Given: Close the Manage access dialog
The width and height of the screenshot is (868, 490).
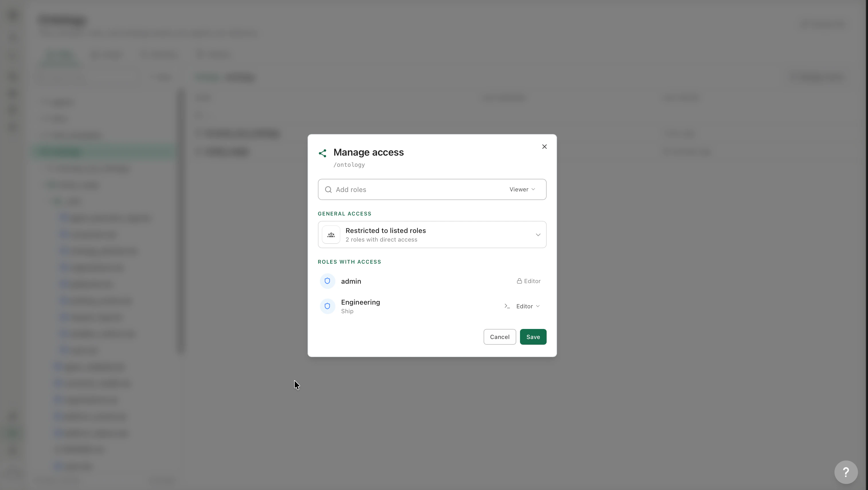Looking at the screenshot, I should pyautogui.click(x=544, y=146).
